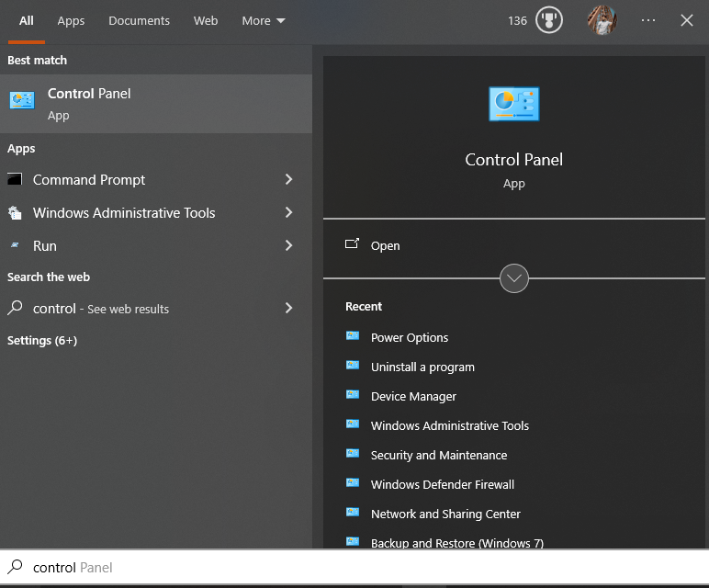
Task: Expand Settings (6+) results
Action: [42, 341]
